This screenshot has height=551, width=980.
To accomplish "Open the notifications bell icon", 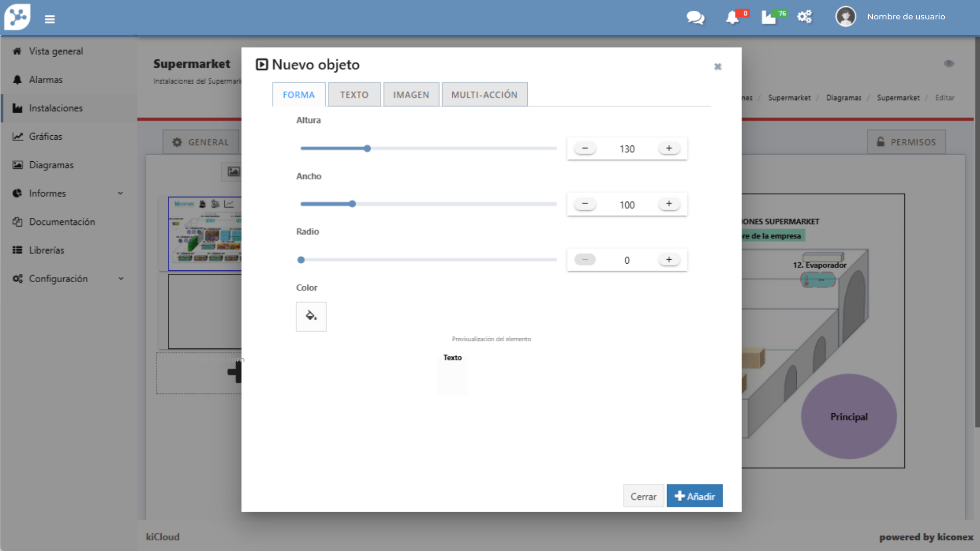I will 732,17.
